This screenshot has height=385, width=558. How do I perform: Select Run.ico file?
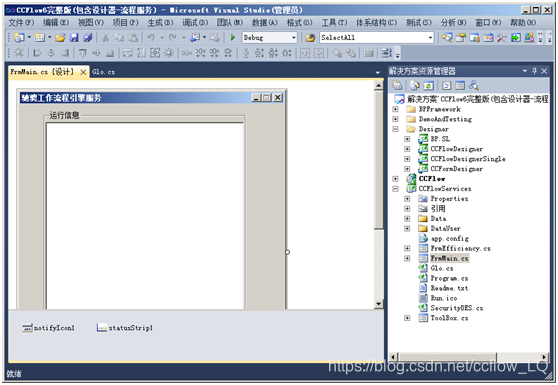pos(444,298)
